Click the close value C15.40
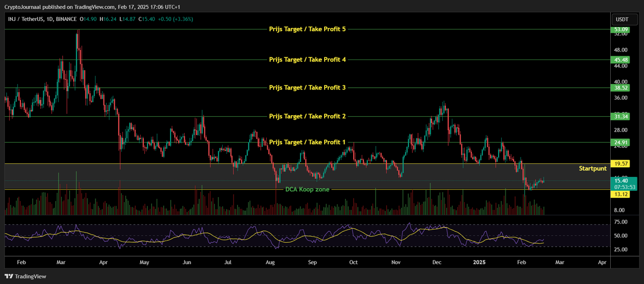 (x=147, y=19)
